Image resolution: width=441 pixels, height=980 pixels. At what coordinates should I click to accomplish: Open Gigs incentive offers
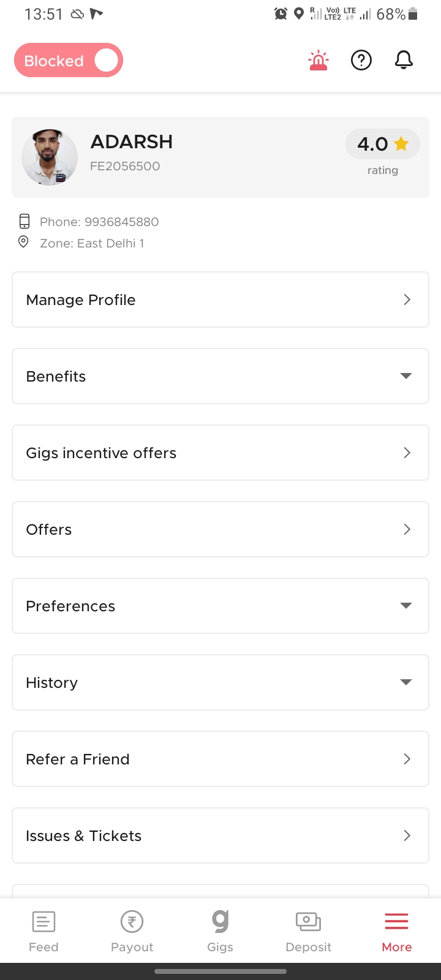coord(221,453)
